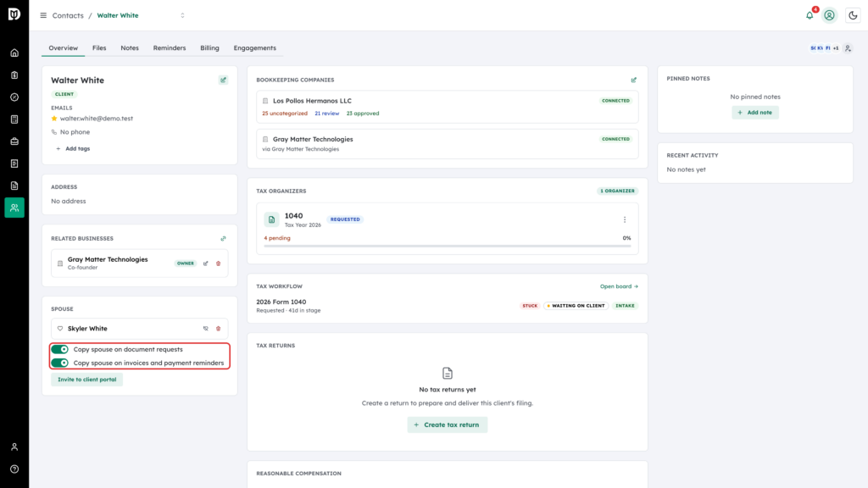Switch to the Billing tab
The height and width of the screenshot is (488, 868).
click(210, 48)
